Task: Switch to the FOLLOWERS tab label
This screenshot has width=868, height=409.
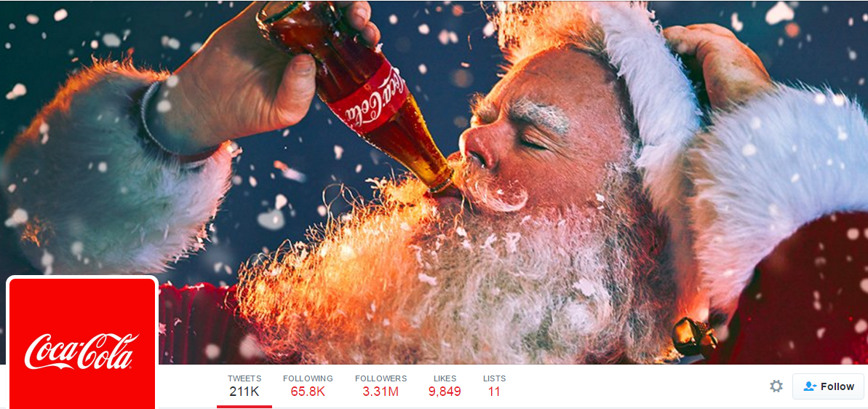Action: tap(381, 378)
